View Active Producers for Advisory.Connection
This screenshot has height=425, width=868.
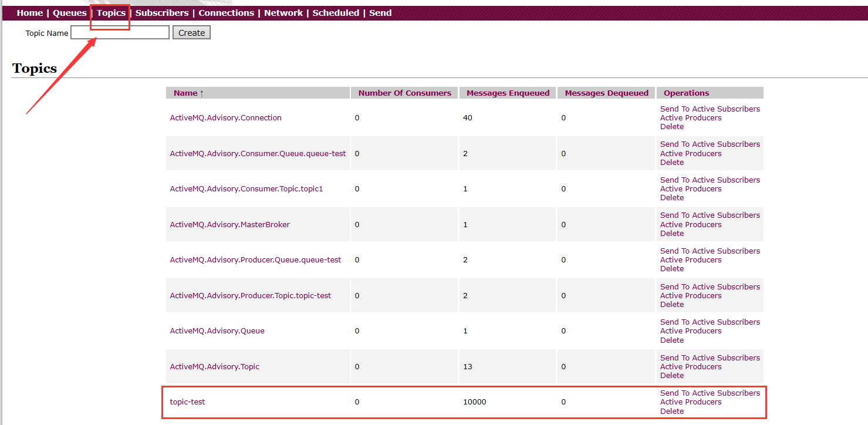pos(691,118)
